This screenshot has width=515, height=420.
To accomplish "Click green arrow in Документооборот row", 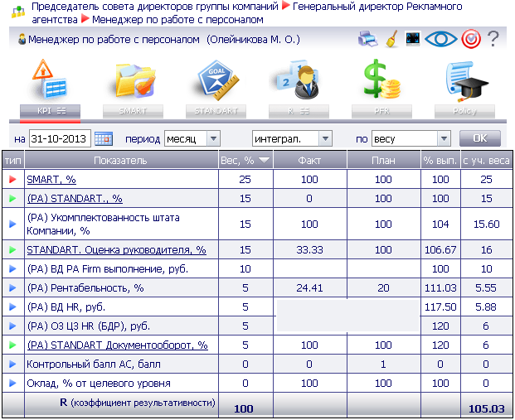I will pyautogui.click(x=12, y=345).
